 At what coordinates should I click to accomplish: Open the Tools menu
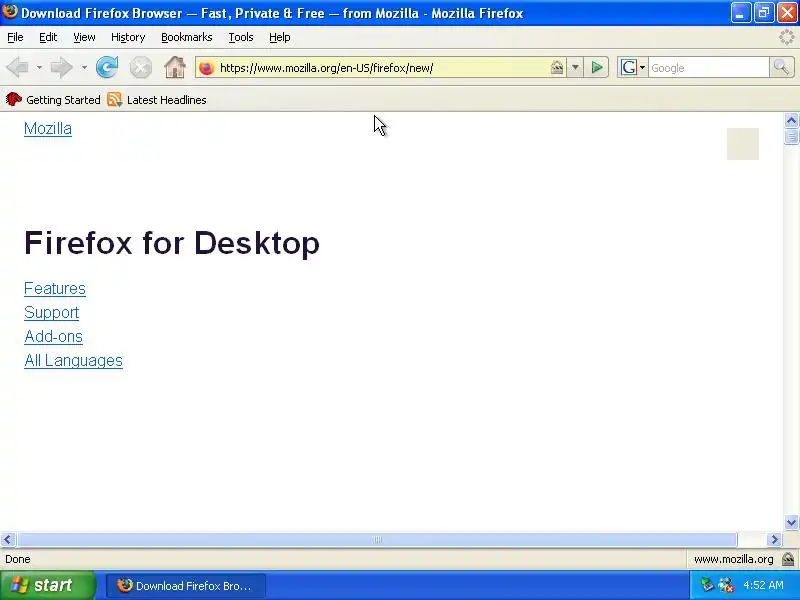(x=241, y=37)
